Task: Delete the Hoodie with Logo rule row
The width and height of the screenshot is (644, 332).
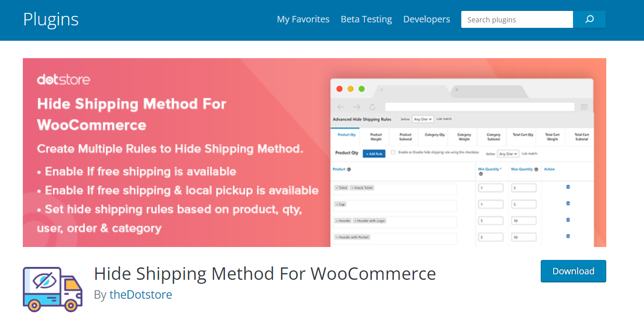Action: (568, 220)
